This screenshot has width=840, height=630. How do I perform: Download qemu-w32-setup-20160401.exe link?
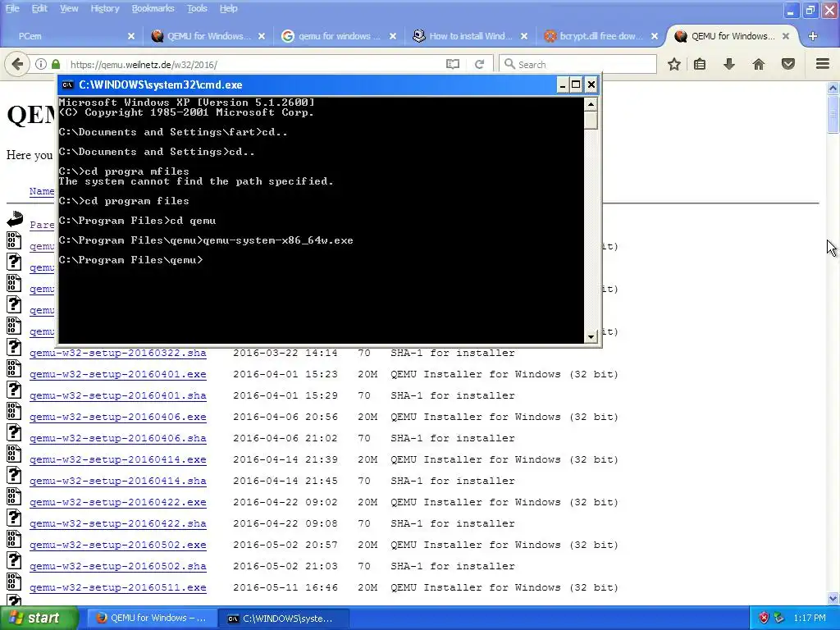[118, 374]
